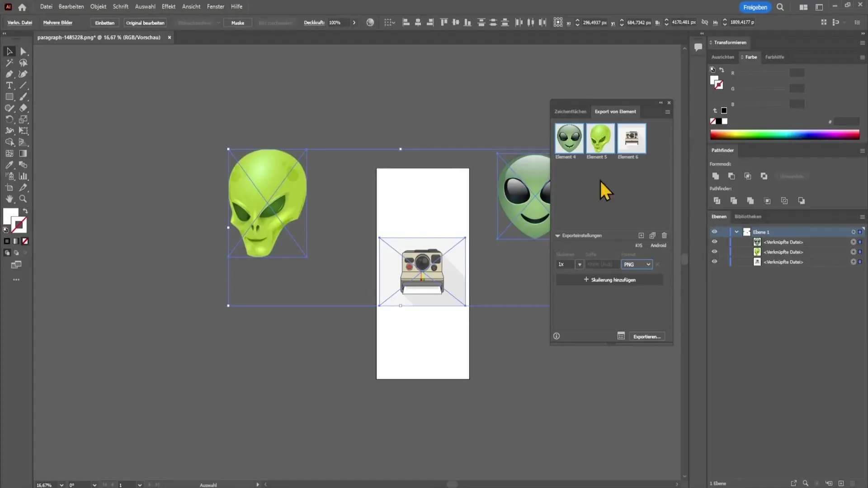Switch to the Zeichenflächen tab
Viewport: 868px width, 488px height.
570,112
